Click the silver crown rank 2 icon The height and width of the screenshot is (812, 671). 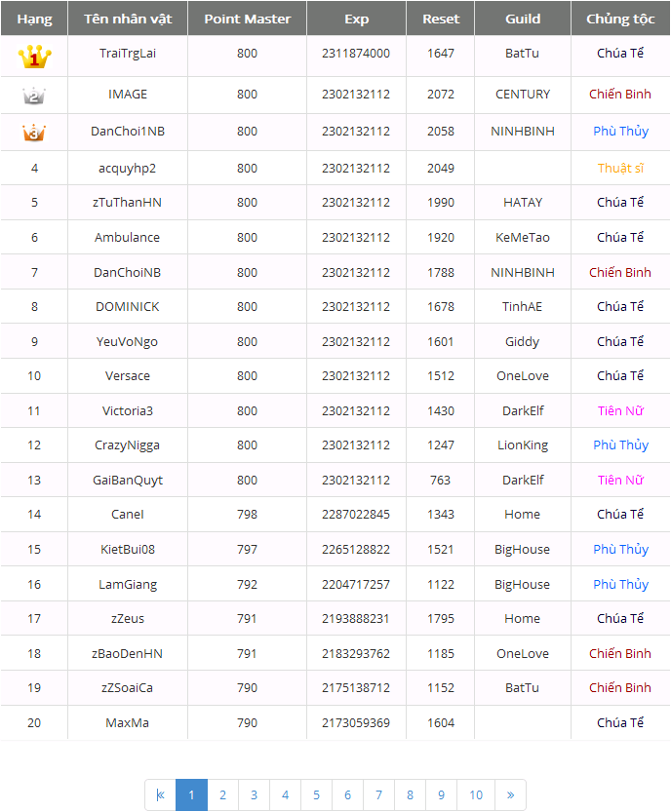click(x=34, y=96)
